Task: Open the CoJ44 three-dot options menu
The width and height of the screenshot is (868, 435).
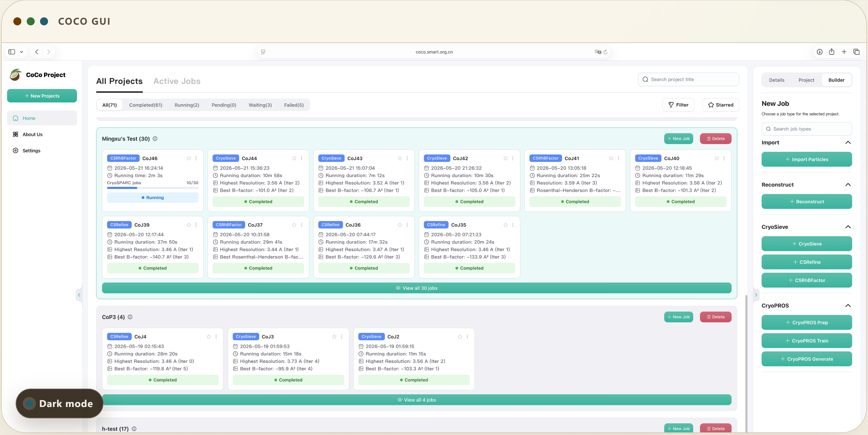Action: [302, 158]
